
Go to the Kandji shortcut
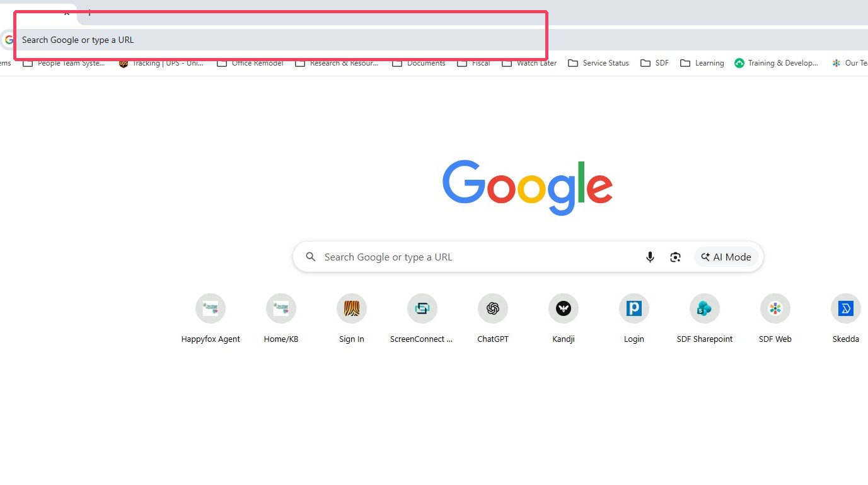564,319
